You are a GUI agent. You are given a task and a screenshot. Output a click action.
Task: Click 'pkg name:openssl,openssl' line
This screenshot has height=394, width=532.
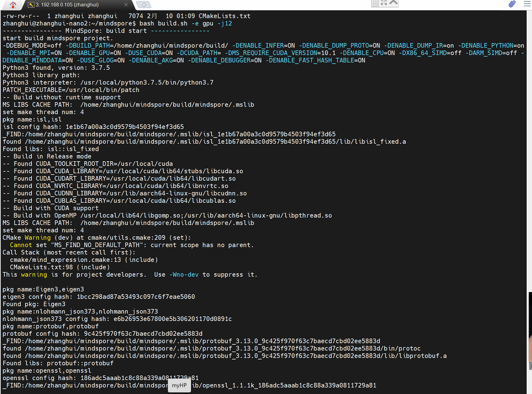coord(47,371)
